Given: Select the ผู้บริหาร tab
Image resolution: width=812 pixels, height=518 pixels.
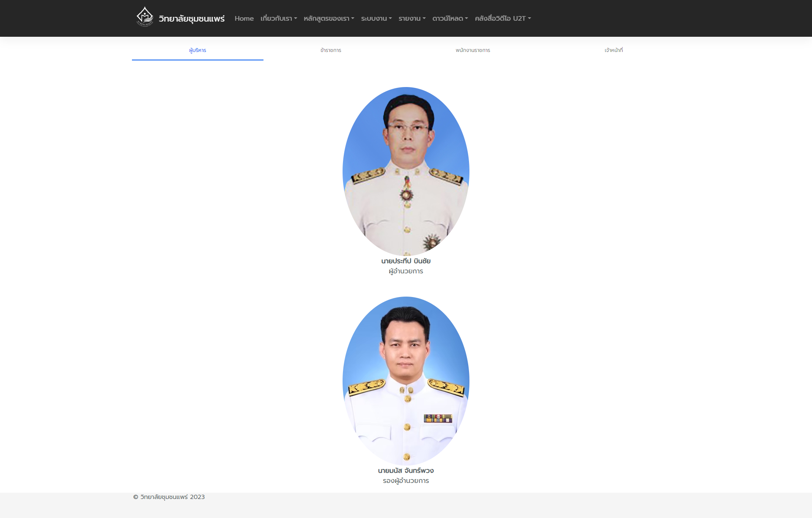Looking at the screenshot, I should (198, 50).
